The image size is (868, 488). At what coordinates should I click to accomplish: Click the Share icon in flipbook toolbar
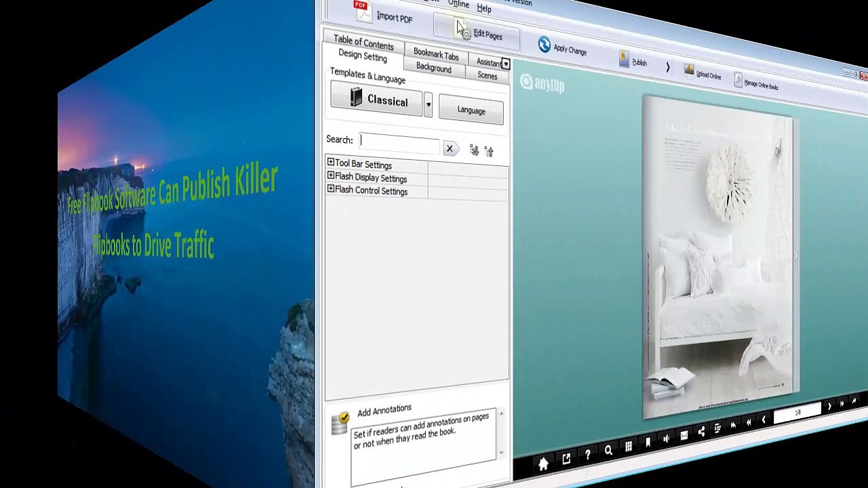(701, 432)
